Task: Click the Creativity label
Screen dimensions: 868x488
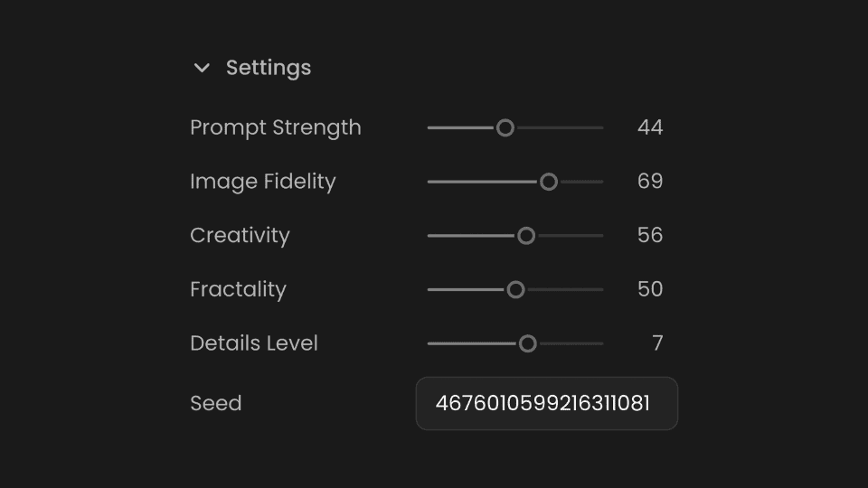Action: (x=240, y=236)
